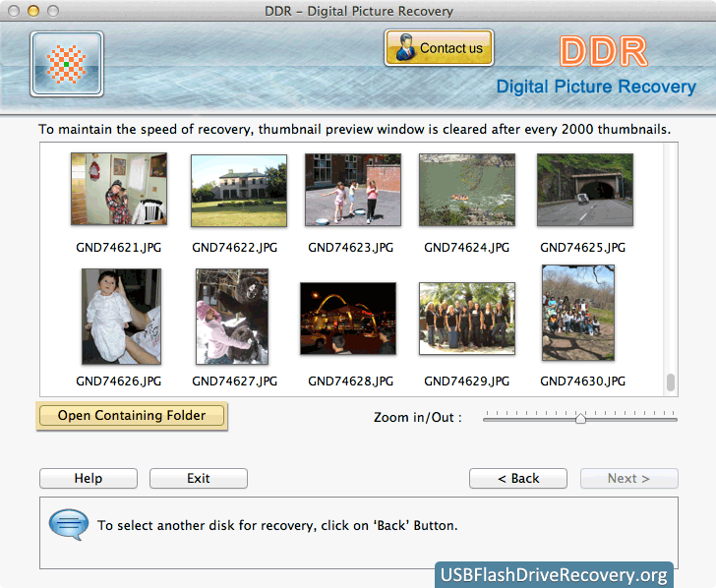Click the disabled Next > button
Screen dimensions: 716x588
click(x=628, y=479)
